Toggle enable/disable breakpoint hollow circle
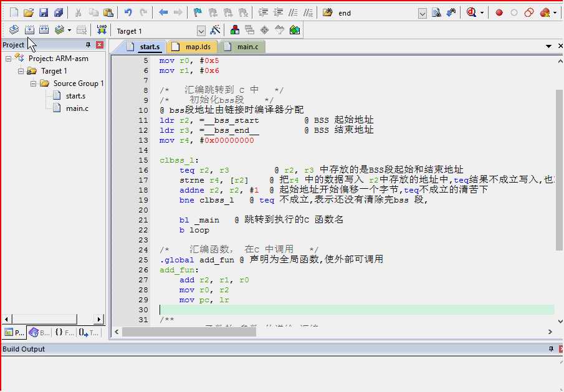The image size is (564, 392). (514, 13)
